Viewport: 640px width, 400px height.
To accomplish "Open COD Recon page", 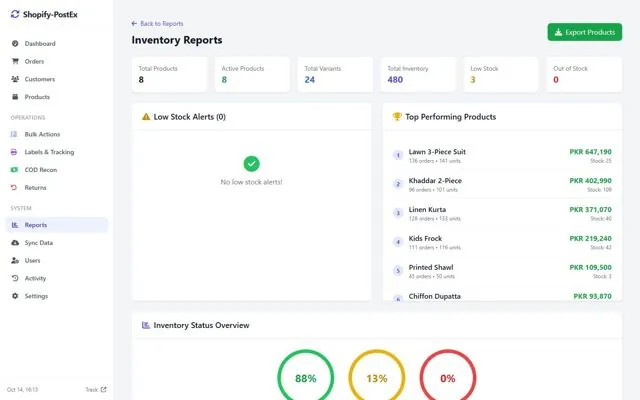I will pyautogui.click(x=57, y=170).
